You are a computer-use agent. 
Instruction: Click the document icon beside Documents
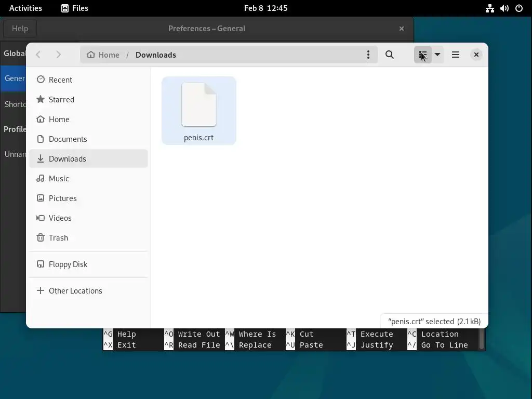pyautogui.click(x=41, y=139)
